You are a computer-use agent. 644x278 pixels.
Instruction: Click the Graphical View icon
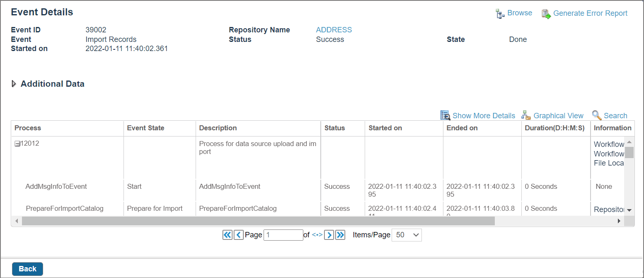pyautogui.click(x=526, y=115)
